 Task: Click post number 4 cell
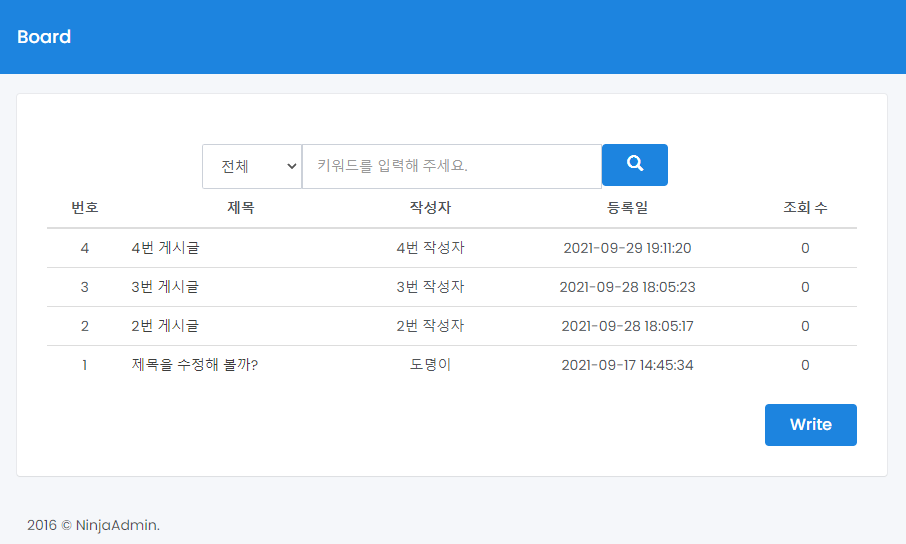(x=84, y=248)
